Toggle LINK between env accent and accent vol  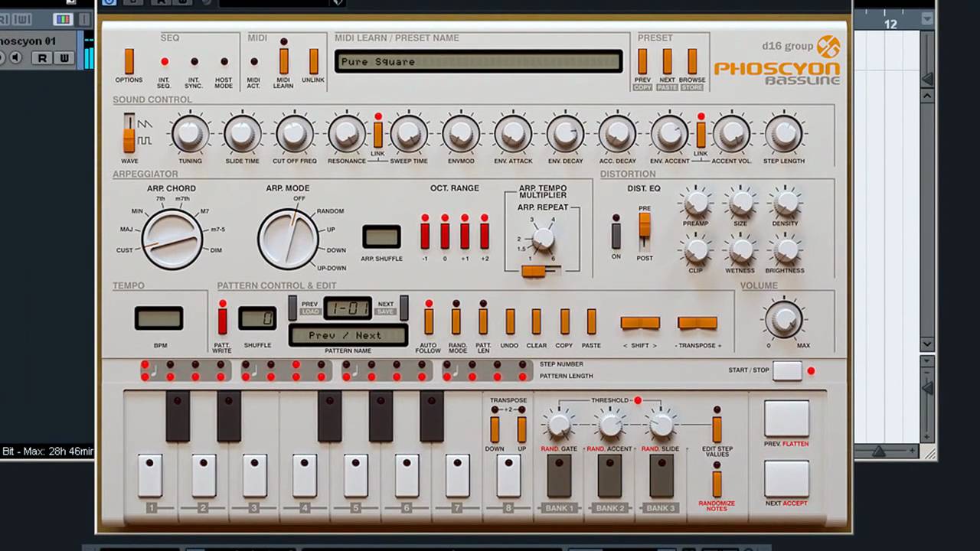[701, 134]
